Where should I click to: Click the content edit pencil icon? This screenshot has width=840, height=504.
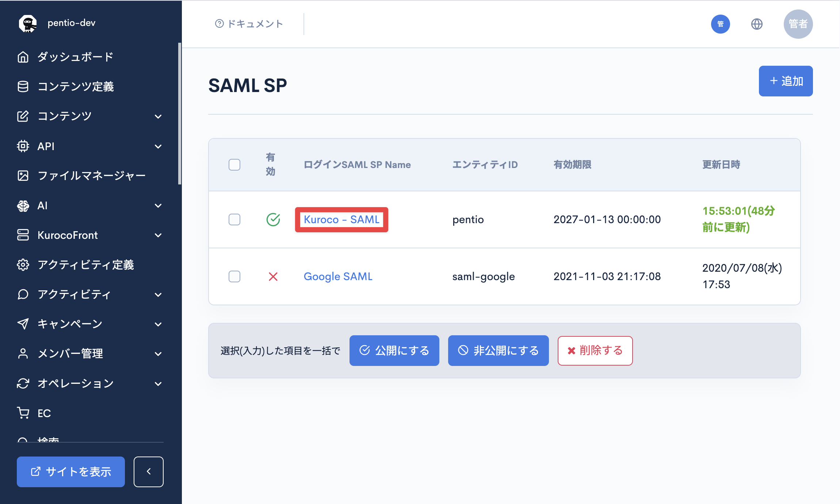23,116
